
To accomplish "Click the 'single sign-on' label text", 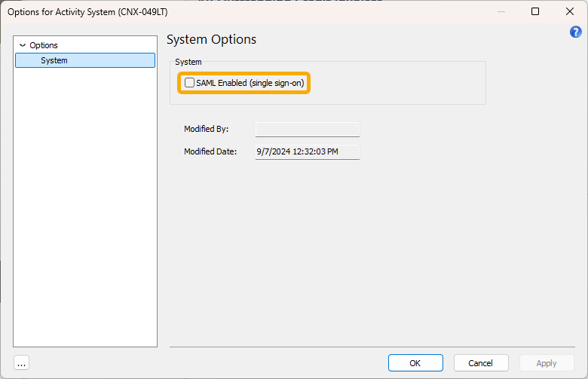I will pyautogui.click(x=277, y=83).
